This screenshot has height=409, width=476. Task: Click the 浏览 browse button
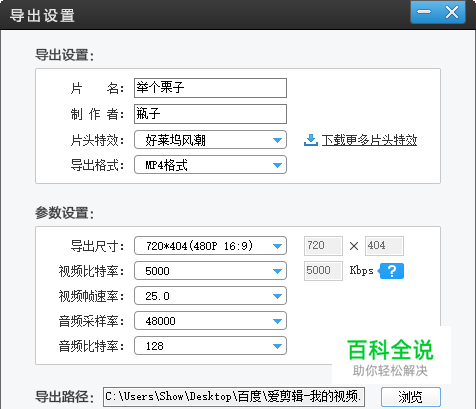[411, 397]
